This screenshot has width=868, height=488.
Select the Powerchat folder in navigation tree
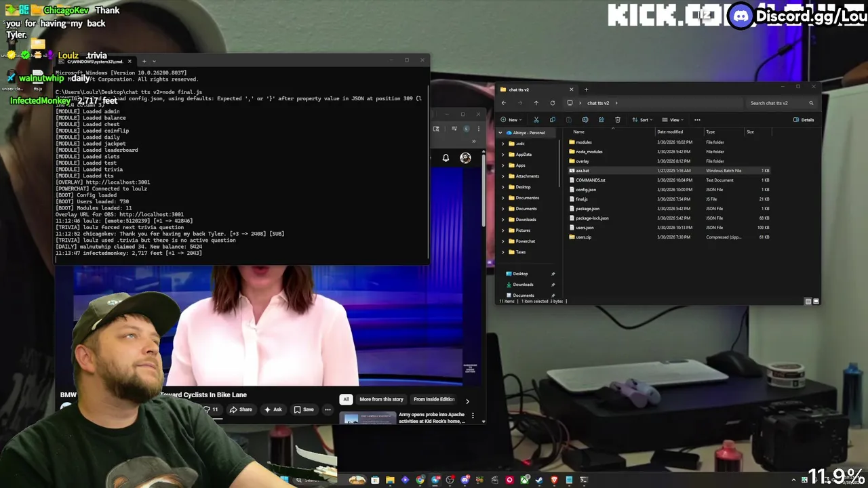point(526,241)
